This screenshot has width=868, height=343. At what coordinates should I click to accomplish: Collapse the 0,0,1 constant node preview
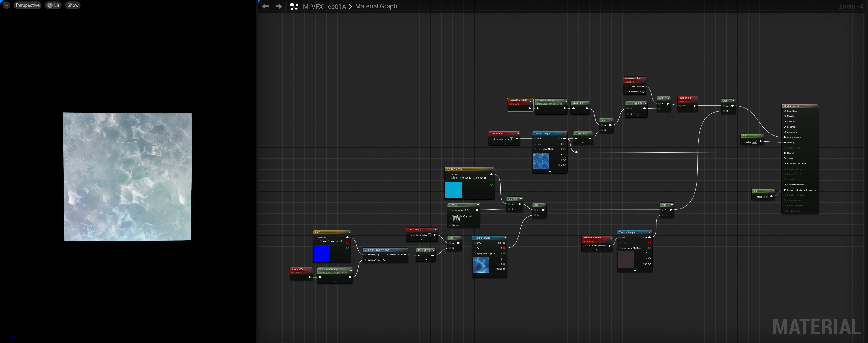[x=348, y=232]
